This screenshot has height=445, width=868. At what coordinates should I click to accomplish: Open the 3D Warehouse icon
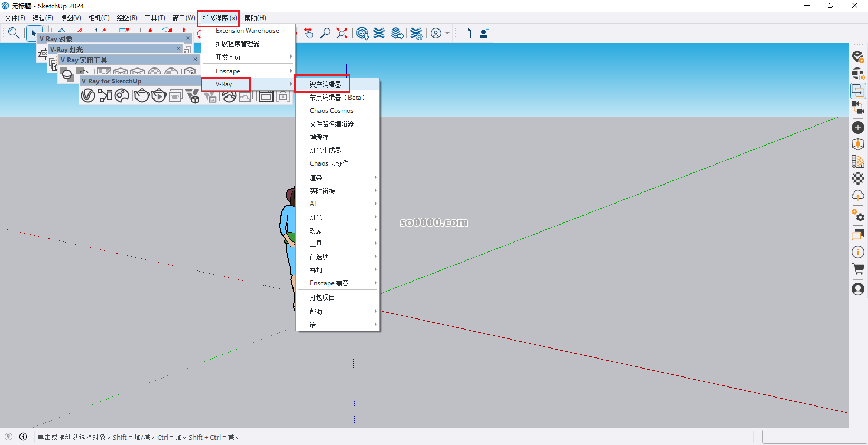tap(362, 33)
